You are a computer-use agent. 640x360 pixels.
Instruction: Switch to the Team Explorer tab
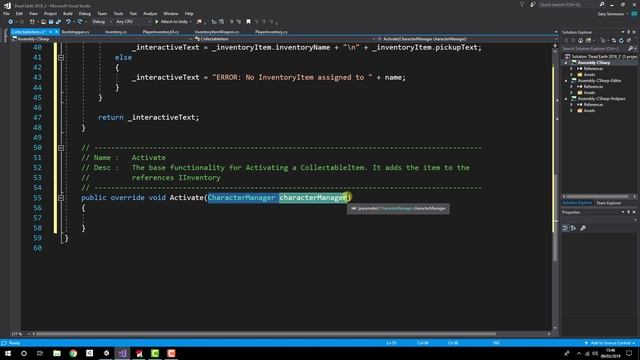[608, 203]
